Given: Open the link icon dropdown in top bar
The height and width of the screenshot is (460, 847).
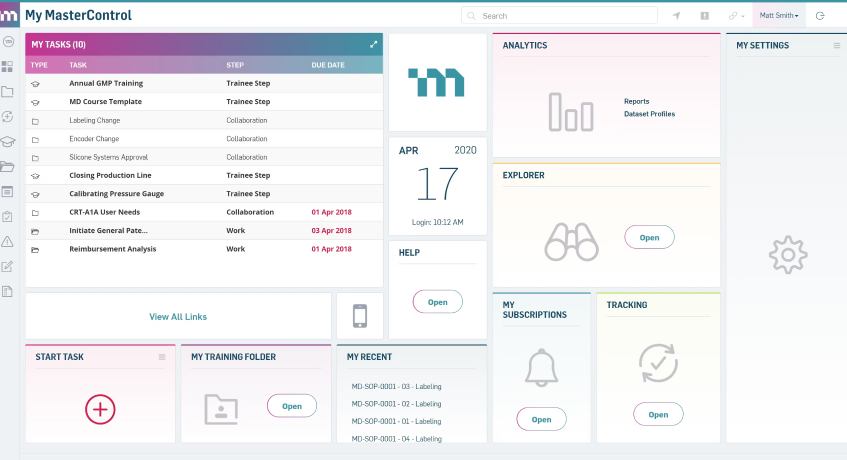Looking at the screenshot, I should [736, 16].
